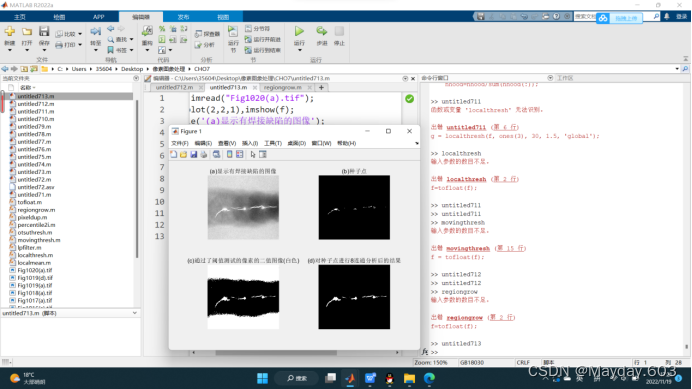The height and width of the screenshot is (389, 692).
Task: Switch to the Home (主页) ribbon tab
Action: [20, 17]
